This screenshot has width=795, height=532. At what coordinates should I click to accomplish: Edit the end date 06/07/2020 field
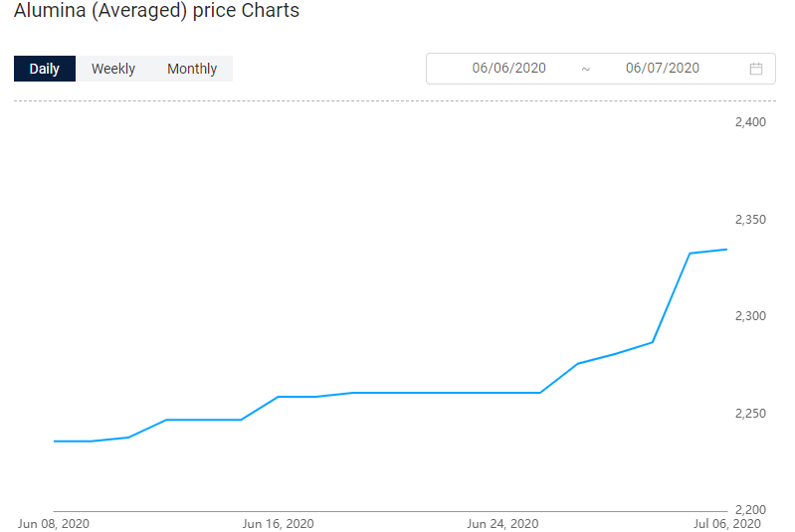coord(662,68)
